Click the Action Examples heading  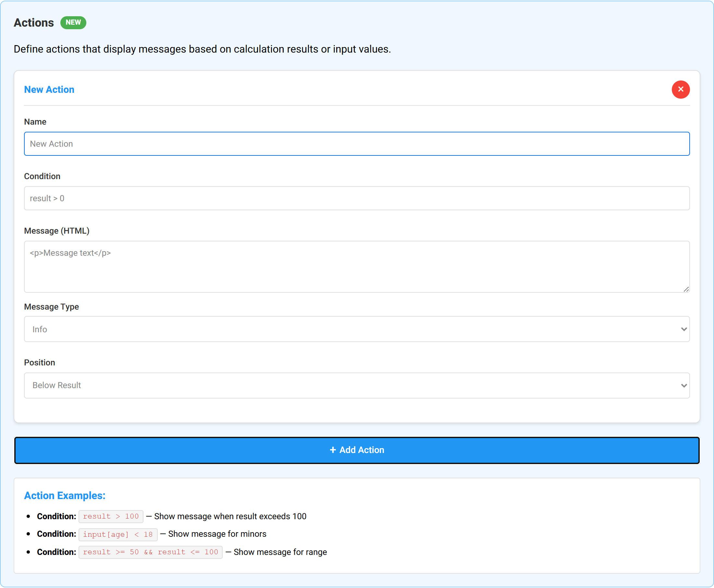[x=65, y=496]
